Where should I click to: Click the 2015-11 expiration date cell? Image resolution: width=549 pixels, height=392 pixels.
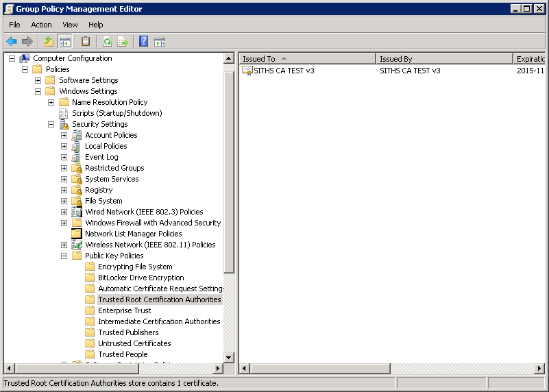530,71
